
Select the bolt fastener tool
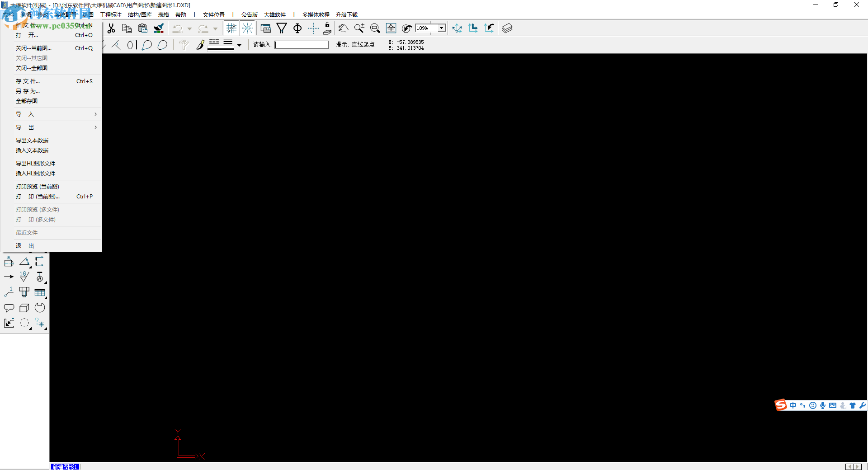click(x=24, y=292)
